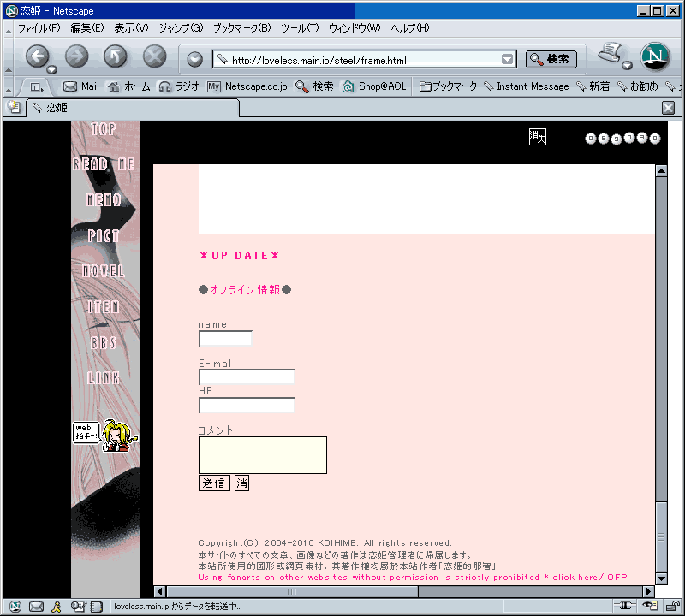Open the ツール(T) menu
This screenshot has height=616, width=685.
(299, 28)
